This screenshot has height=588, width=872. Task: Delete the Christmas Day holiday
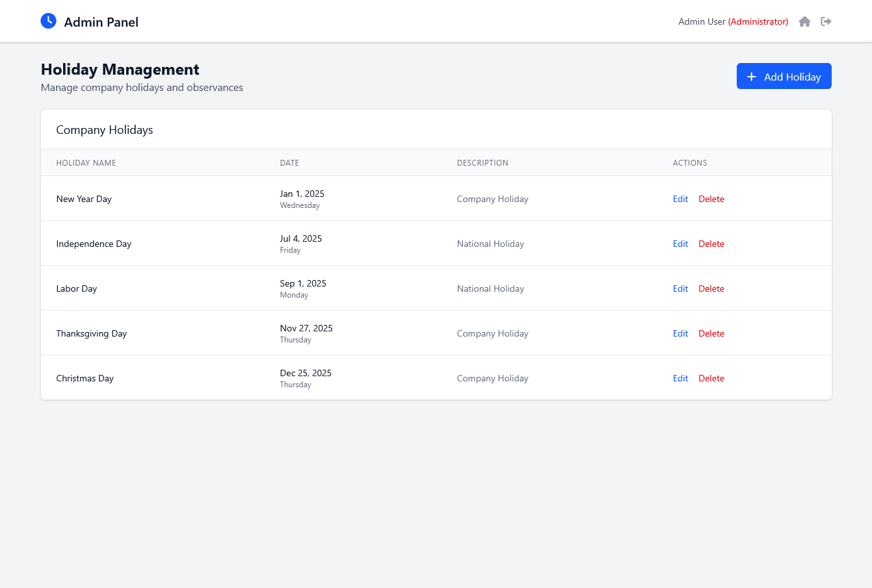tap(711, 378)
